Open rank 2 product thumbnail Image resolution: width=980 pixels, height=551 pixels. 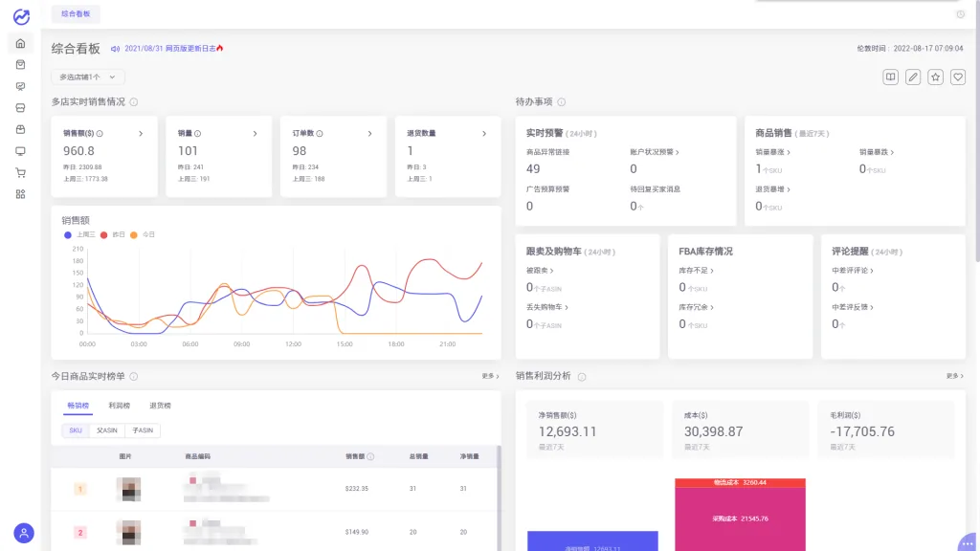tap(129, 532)
